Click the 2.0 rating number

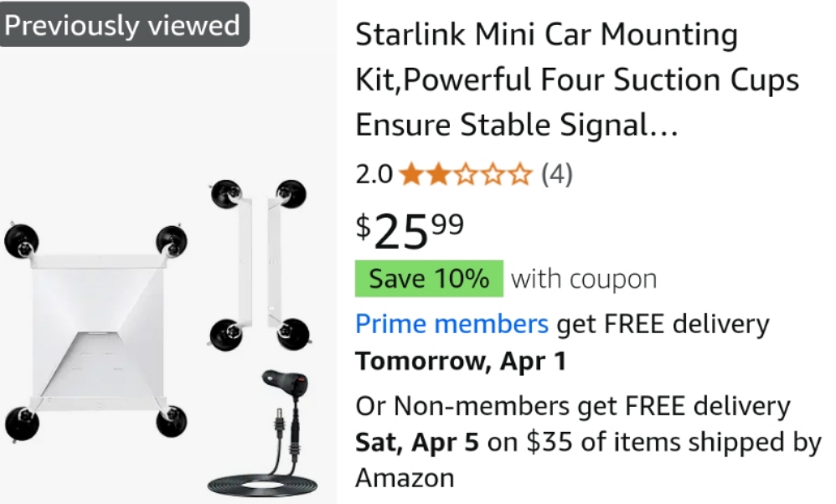(374, 175)
